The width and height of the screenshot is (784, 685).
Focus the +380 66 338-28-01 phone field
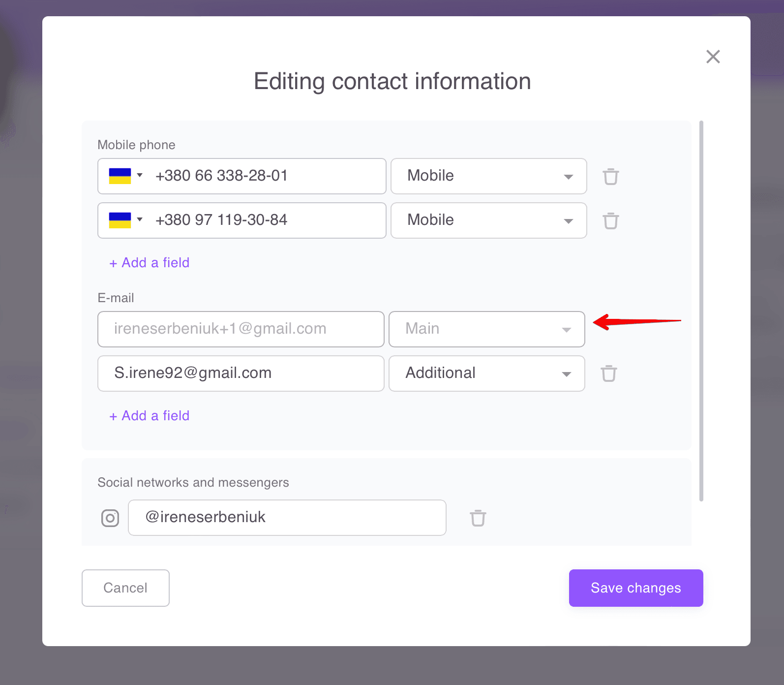266,176
